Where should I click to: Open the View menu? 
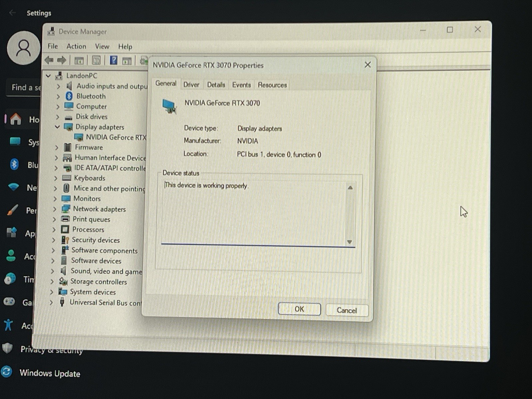102,47
